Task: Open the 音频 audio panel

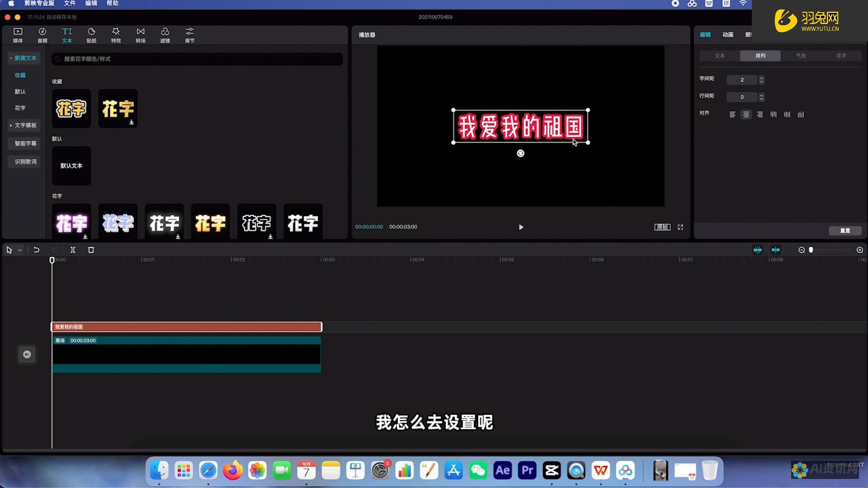Action: (42, 35)
